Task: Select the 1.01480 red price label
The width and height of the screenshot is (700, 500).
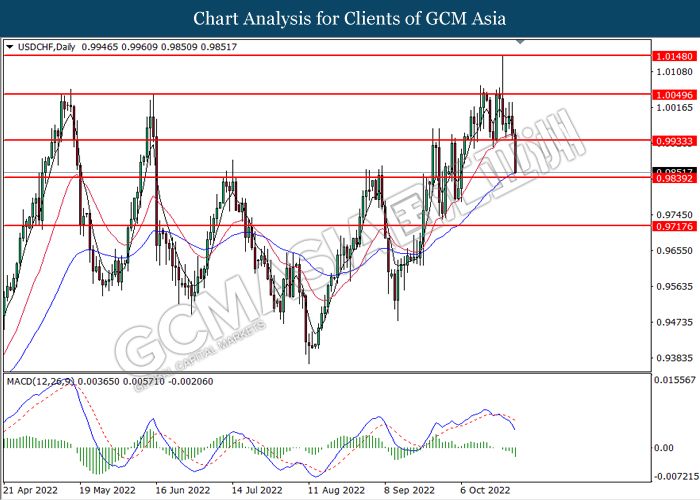Action: click(x=674, y=56)
